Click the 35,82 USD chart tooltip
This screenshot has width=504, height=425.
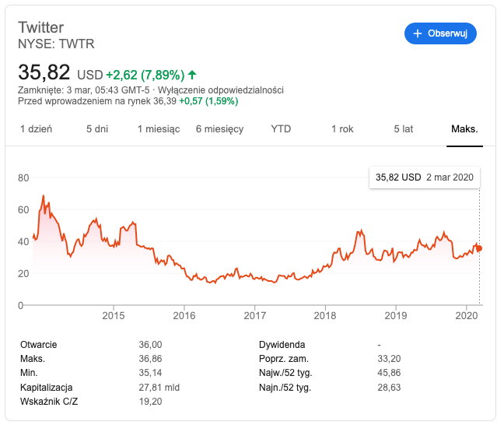(425, 177)
